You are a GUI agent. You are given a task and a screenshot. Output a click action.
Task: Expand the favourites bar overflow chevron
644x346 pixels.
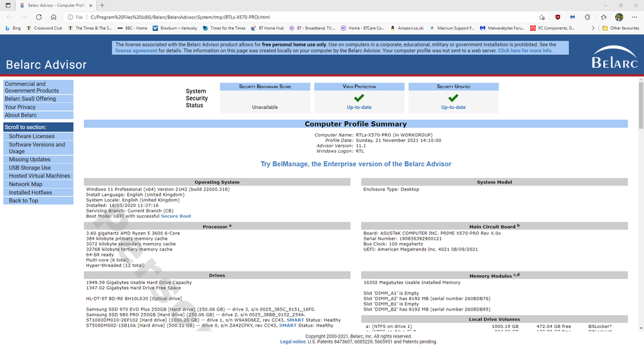point(594,28)
